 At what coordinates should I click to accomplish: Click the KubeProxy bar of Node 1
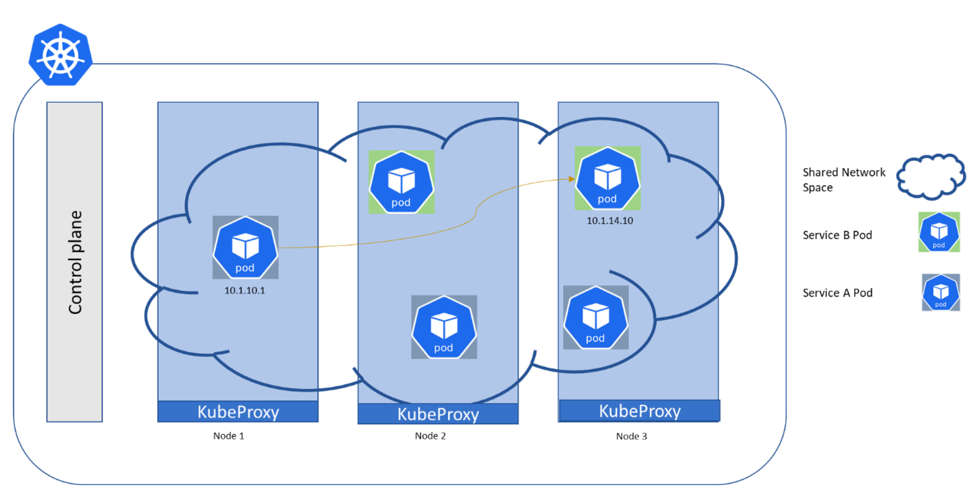tap(238, 412)
